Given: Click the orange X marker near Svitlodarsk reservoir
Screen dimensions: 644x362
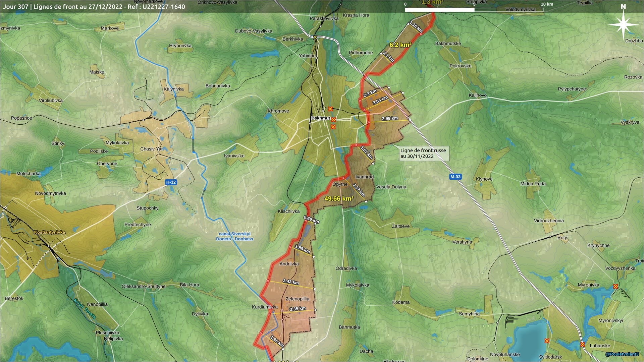Looking at the screenshot, I should pyautogui.click(x=547, y=341).
